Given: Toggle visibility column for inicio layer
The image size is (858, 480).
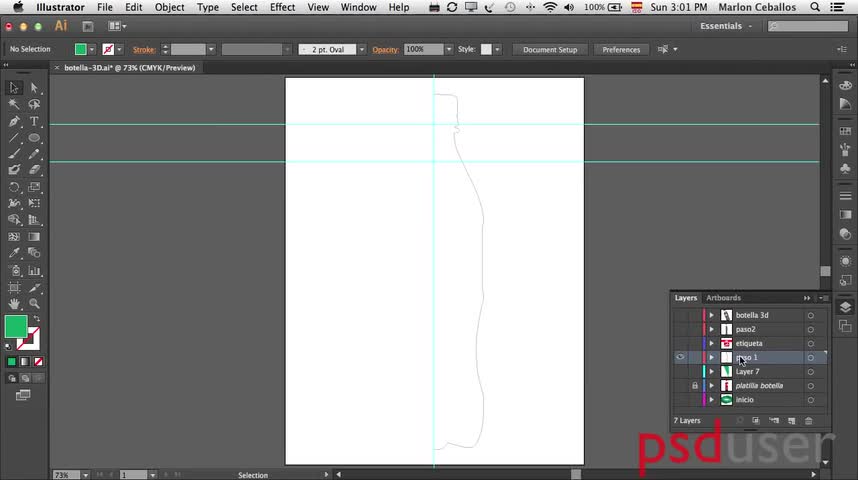Looking at the screenshot, I should (680, 400).
